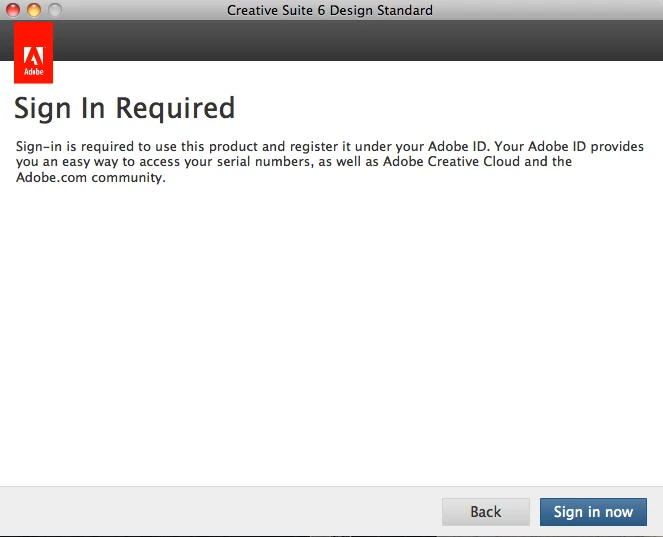663x537 pixels.
Task: Click the Sign In Required heading
Action: click(x=124, y=108)
